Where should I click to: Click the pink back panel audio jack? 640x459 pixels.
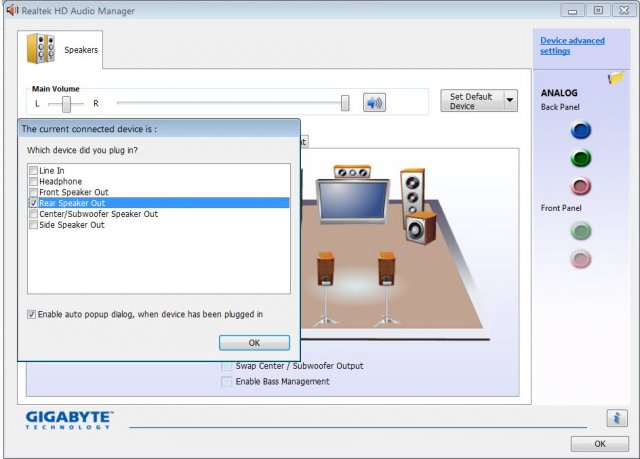click(x=580, y=186)
